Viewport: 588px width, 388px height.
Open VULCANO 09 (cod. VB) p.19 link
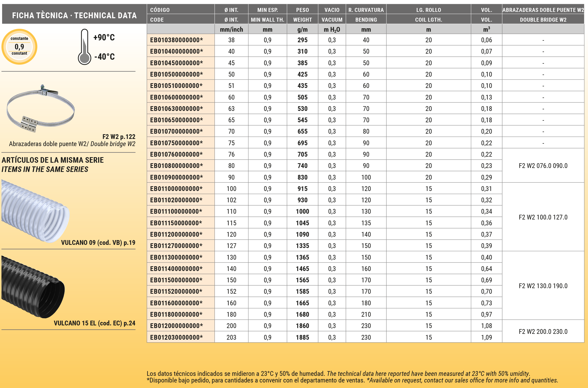pyautogui.click(x=98, y=242)
